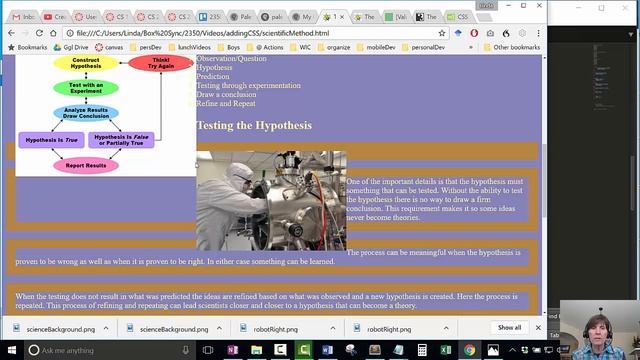
Task: Expand options for second robotRight.png download
Action: pyautogui.click(x=446, y=328)
